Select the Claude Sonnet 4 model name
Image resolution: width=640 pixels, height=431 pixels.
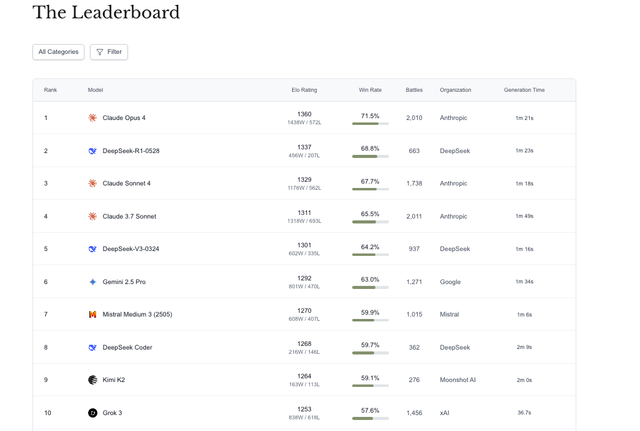tap(126, 183)
